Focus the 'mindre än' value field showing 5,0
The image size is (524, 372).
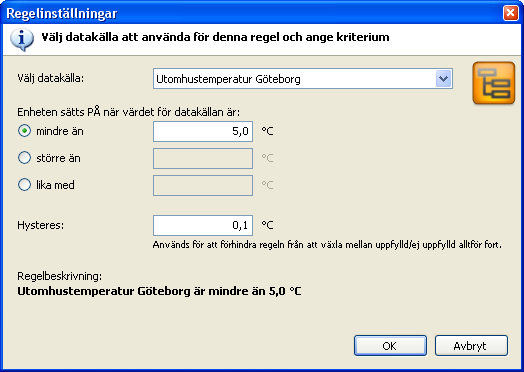coord(203,131)
